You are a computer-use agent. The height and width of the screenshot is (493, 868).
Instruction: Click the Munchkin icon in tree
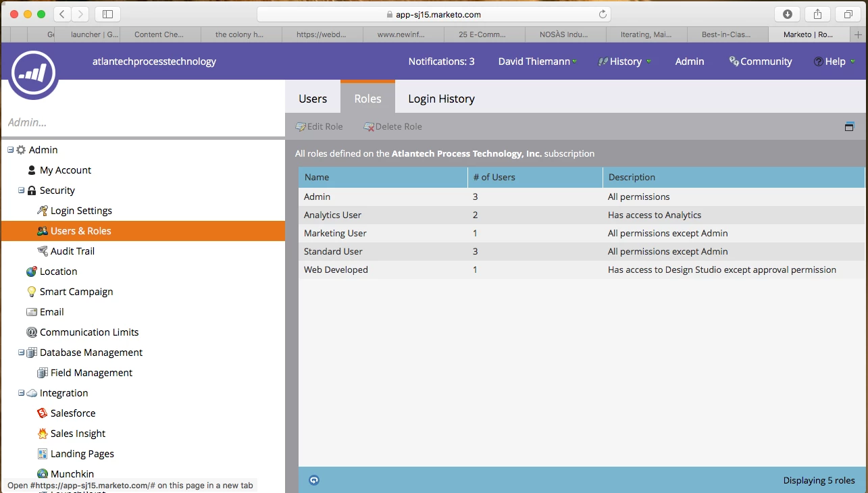[x=43, y=474]
